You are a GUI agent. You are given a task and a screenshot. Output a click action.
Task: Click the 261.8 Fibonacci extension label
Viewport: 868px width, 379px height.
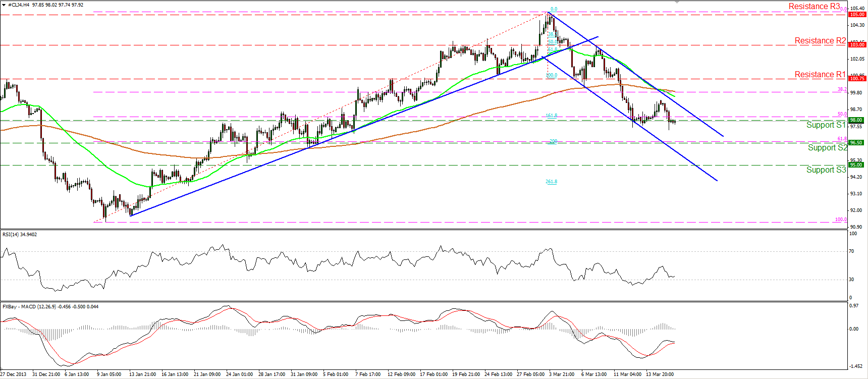[x=551, y=182]
